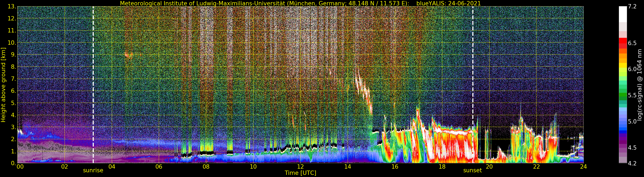
Task: Click the "8." tick on the height axis
Action: click(13, 67)
